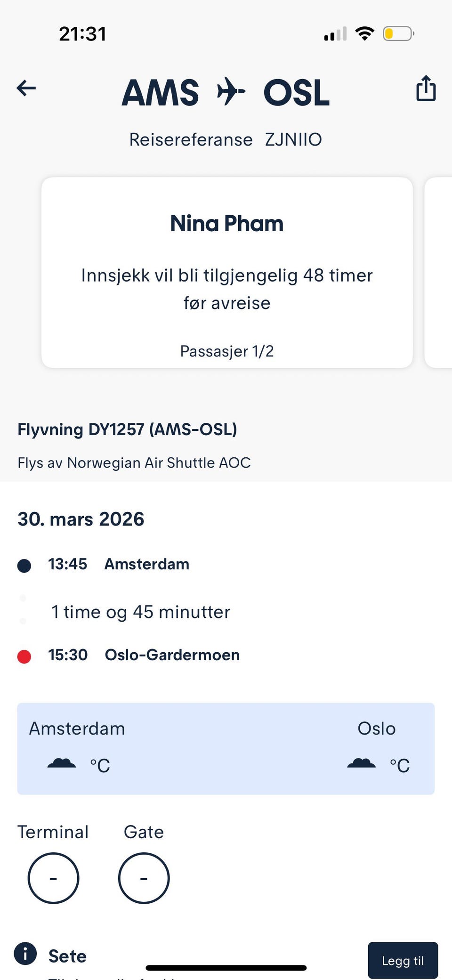
Task: Tap the back arrow icon
Action: (26, 88)
